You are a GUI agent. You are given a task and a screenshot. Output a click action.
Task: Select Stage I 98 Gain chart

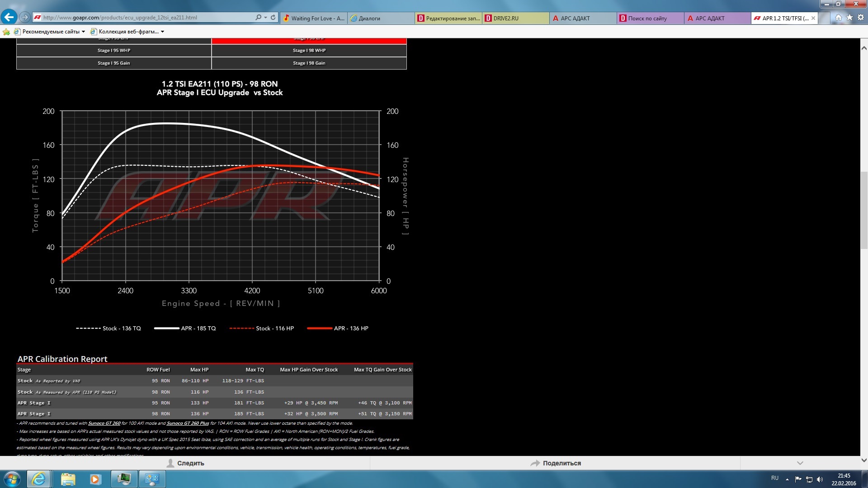pos(309,63)
